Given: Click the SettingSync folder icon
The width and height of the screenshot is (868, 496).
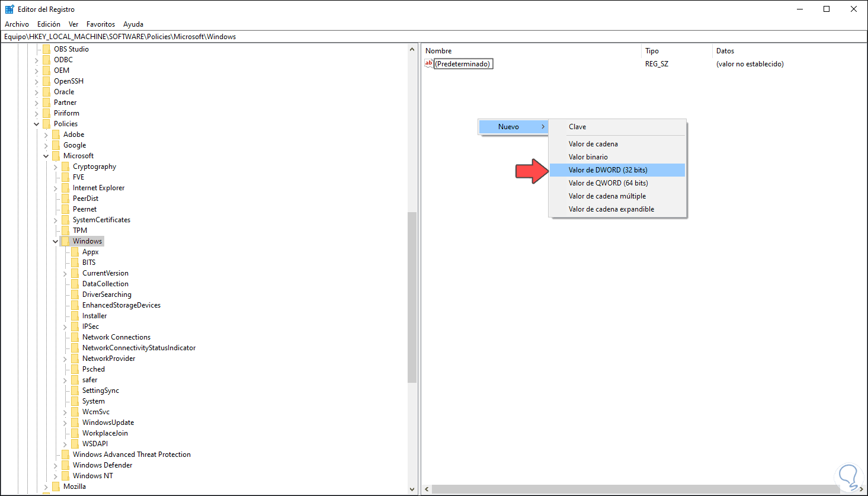Looking at the screenshot, I should (x=75, y=391).
